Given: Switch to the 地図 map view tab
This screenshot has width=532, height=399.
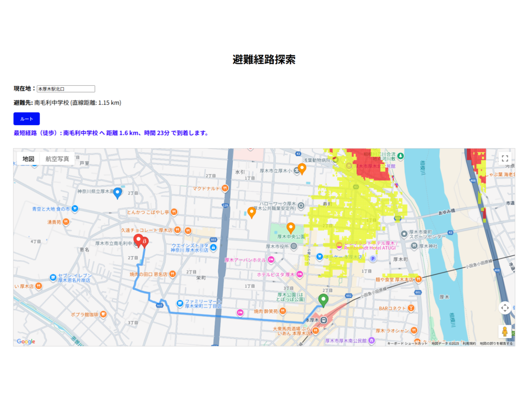Looking at the screenshot, I should click(x=29, y=159).
